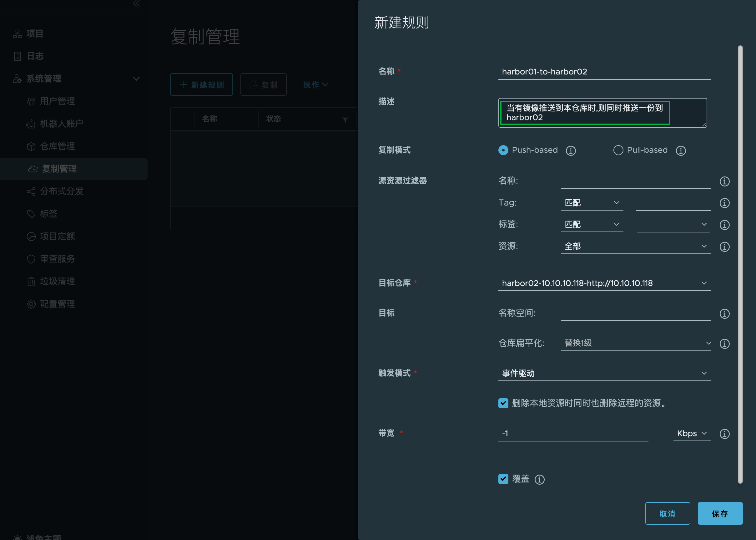
Task: Open 仓库管理 menu item
Action: [x=58, y=147]
